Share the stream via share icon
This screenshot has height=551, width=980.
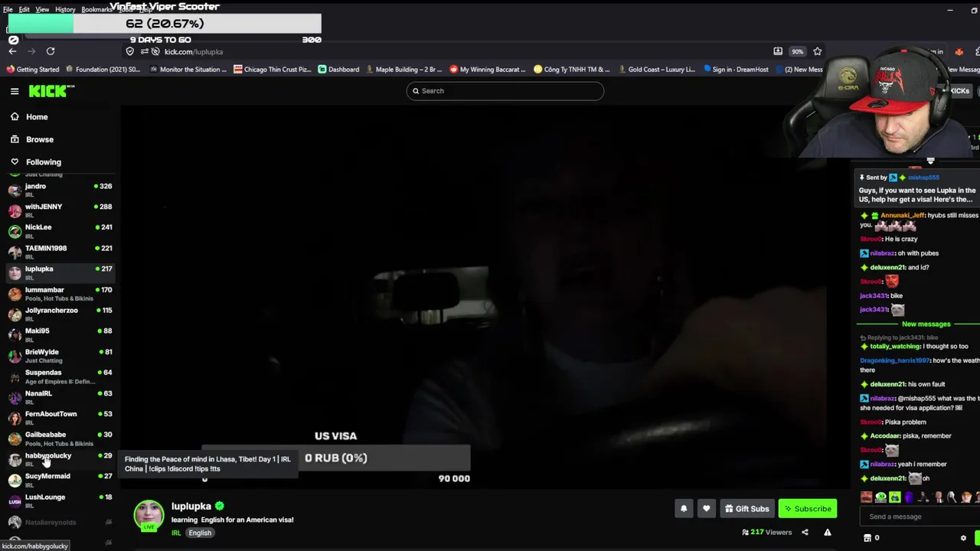[x=805, y=533]
